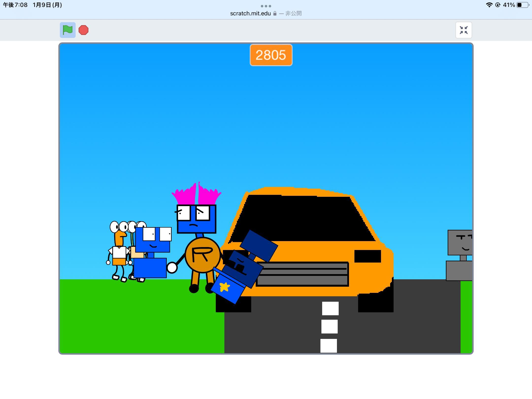532x399 pixels.
Task: Click the orange 2805 variable counter
Action: point(271,55)
